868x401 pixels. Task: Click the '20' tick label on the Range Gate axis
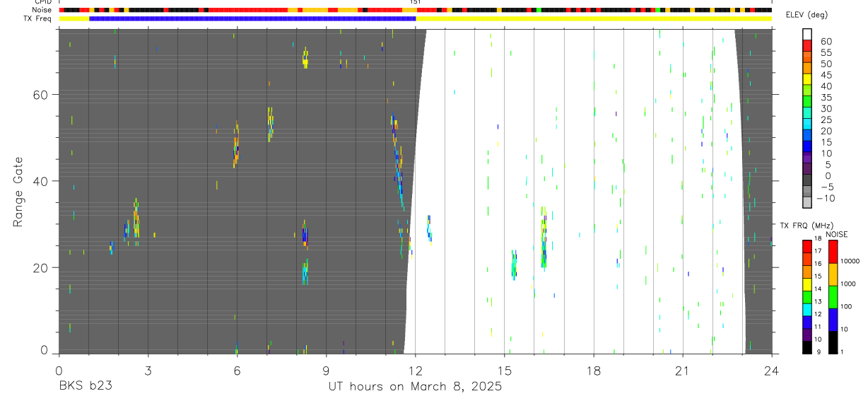click(x=41, y=268)
